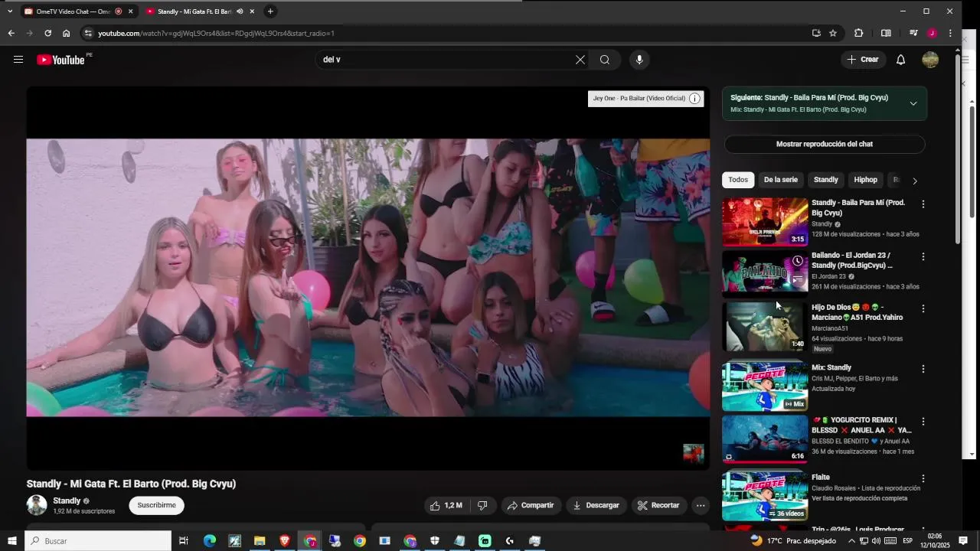Viewport: 980px width, 551px height.
Task: Start voice search with the microphone
Action: [639, 60]
